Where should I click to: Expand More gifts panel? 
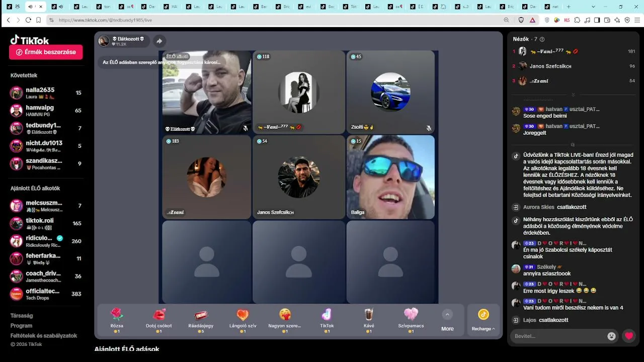coord(447,320)
